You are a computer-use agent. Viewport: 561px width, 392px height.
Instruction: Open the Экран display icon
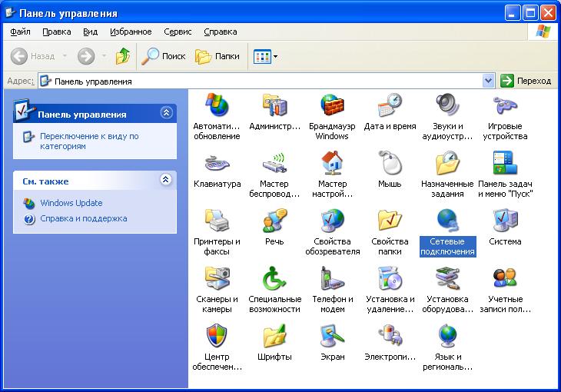pyautogui.click(x=332, y=335)
